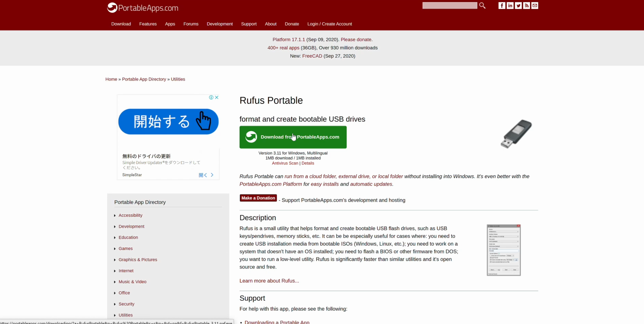Click Login / Create Account
The image size is (644, 324).
point(330,24)
